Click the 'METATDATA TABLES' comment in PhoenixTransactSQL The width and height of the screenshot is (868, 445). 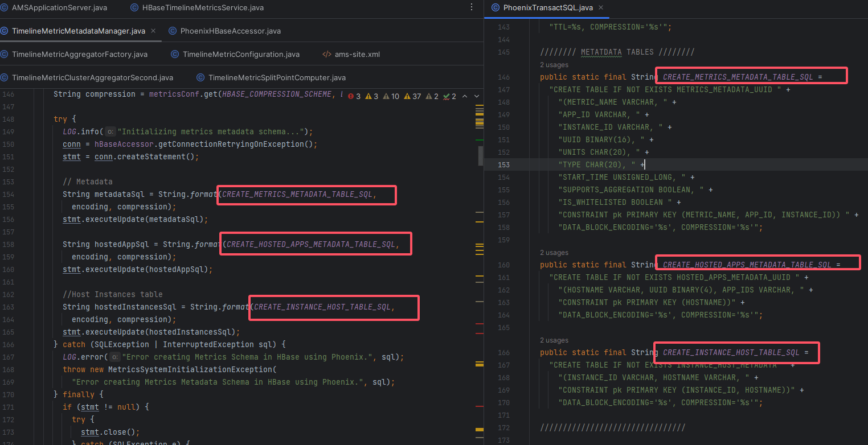pyautogui.click(x=617, y=52)
